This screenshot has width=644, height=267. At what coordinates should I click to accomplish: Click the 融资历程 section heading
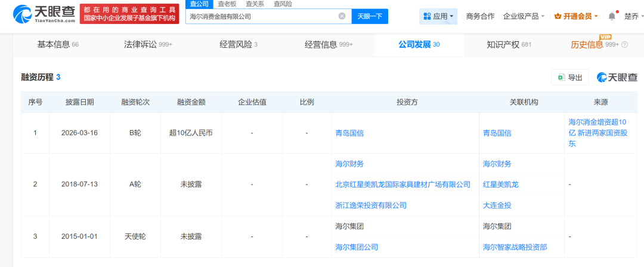tap(38, 77)
